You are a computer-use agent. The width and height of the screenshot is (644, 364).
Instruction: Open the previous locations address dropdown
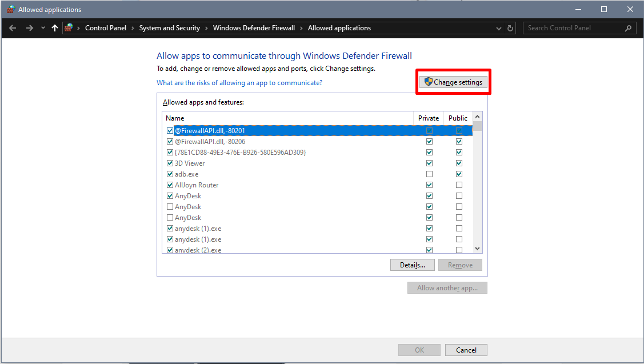499,29
